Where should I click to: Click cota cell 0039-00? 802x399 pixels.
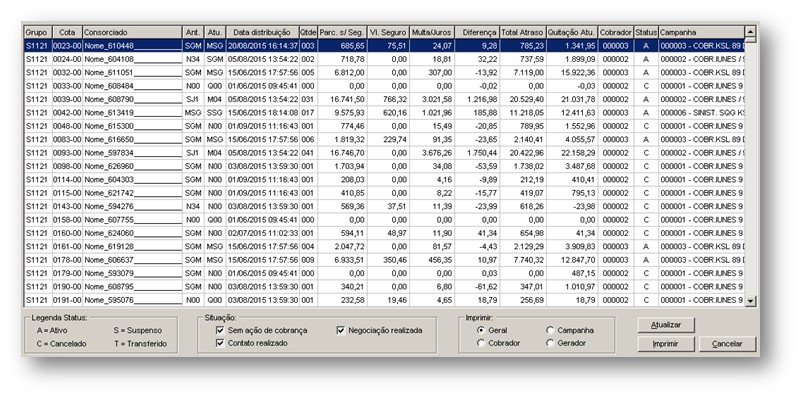click(x=67, y=99)
